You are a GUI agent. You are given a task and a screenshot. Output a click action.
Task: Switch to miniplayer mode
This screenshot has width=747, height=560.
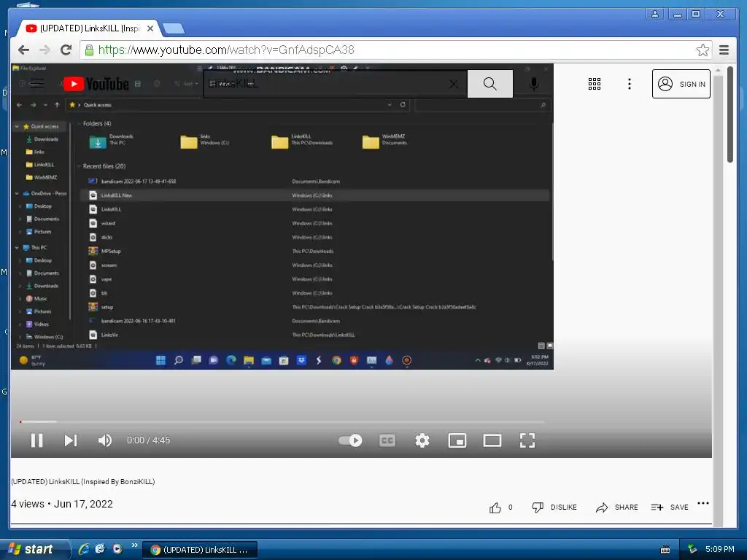pyautogui.click(x=457, y=440)
